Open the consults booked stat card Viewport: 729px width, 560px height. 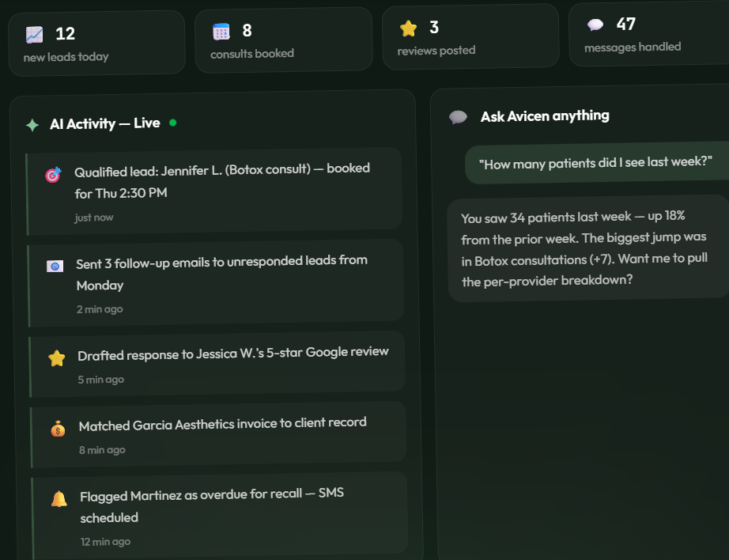tap(284, 40)
